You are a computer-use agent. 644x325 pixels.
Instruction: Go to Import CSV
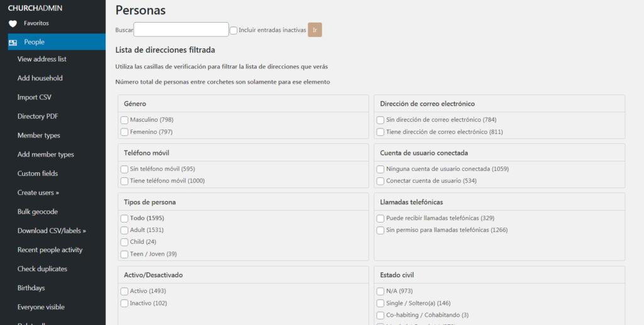tap(34, 97)
